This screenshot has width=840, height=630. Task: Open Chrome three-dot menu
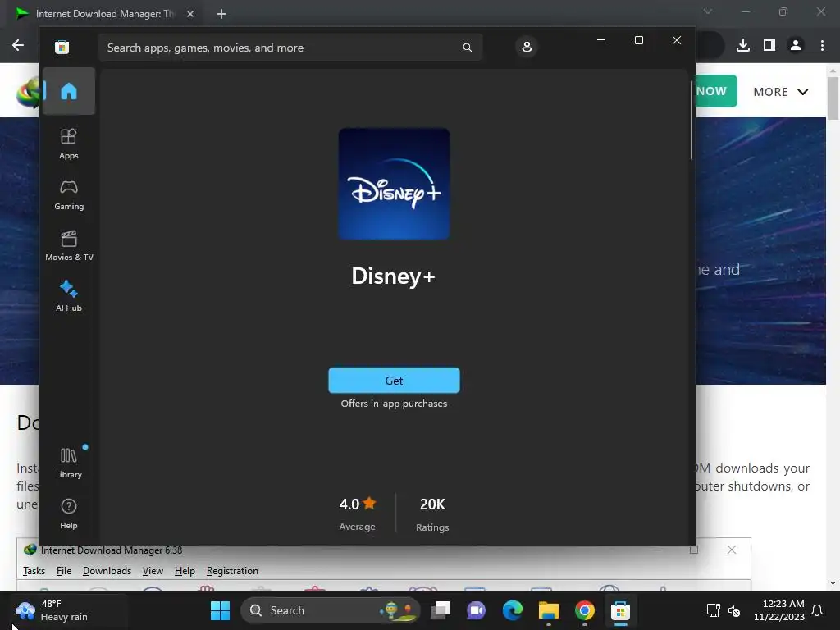[x=822, y=45]
